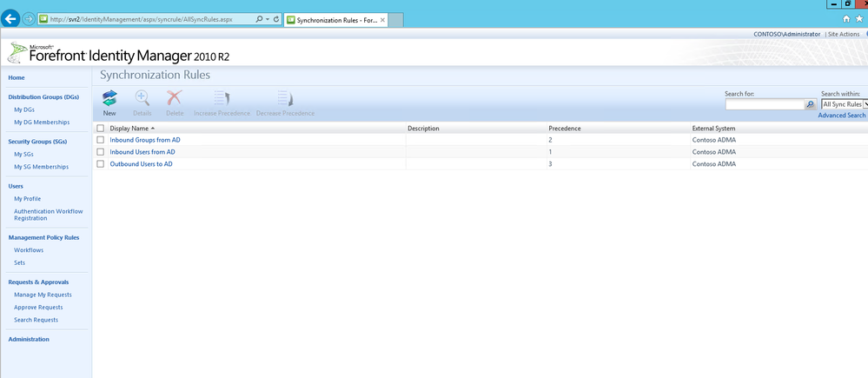Open the Sets link

(x=19, y=263)
